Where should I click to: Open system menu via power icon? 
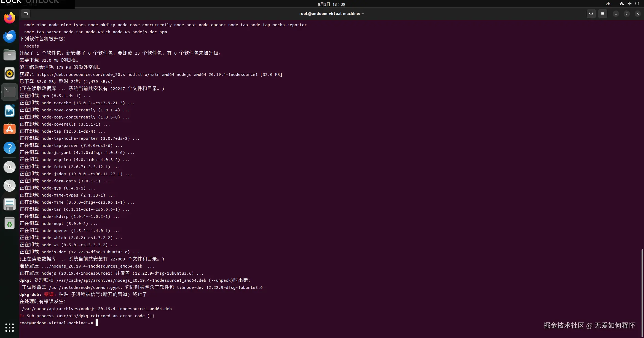(637, 4)
